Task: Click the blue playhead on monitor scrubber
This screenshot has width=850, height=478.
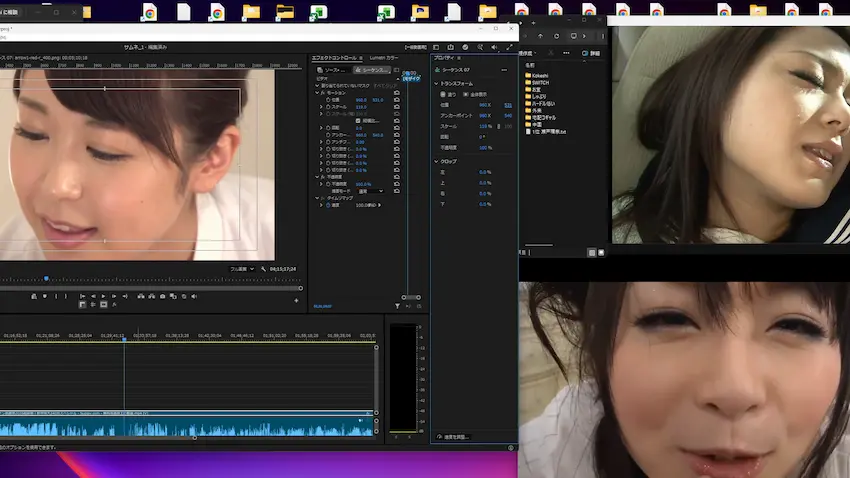Action: click(46, 279)
